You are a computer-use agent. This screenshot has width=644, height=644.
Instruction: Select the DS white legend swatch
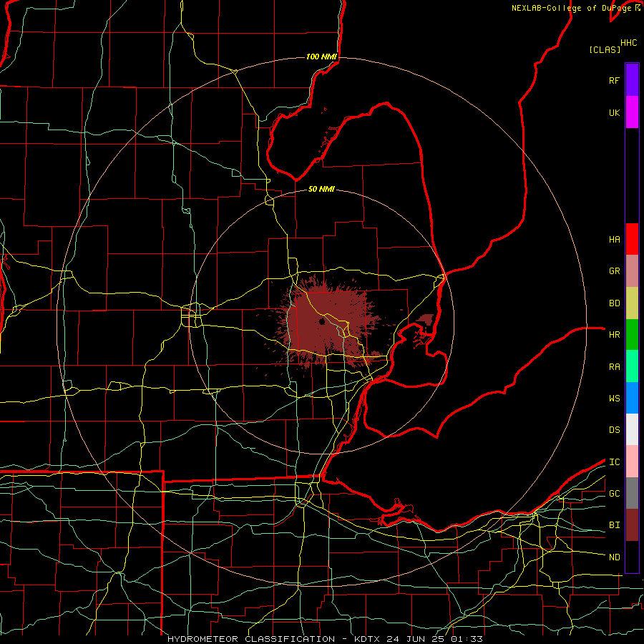[632, 429]
